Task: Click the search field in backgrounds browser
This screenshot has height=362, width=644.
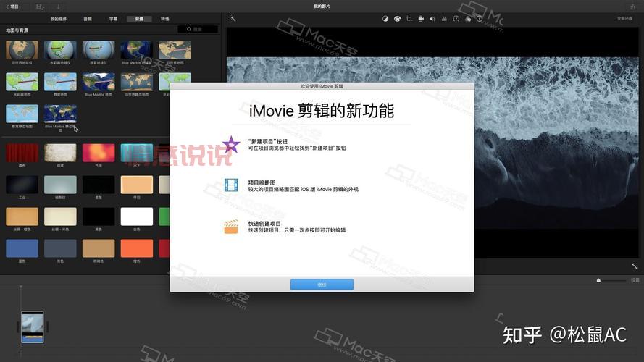Action: pos(198,29)
